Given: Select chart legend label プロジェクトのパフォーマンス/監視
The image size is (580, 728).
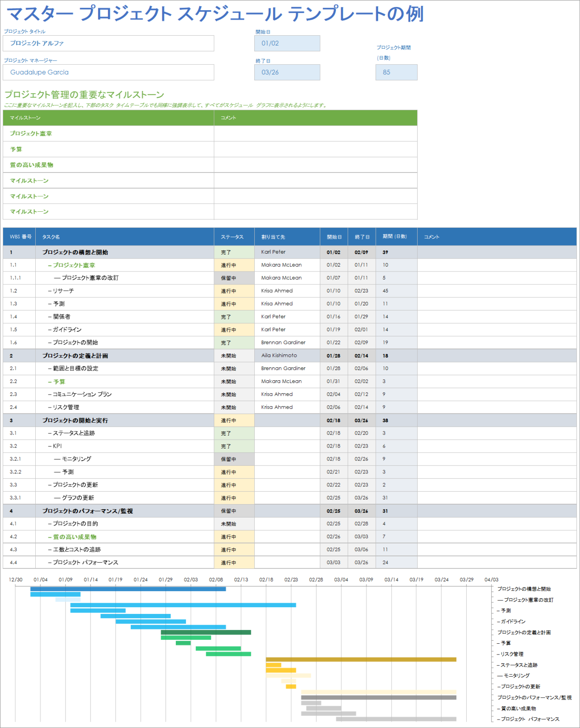Looking at the screenshot, I should [x=534, y=697].
